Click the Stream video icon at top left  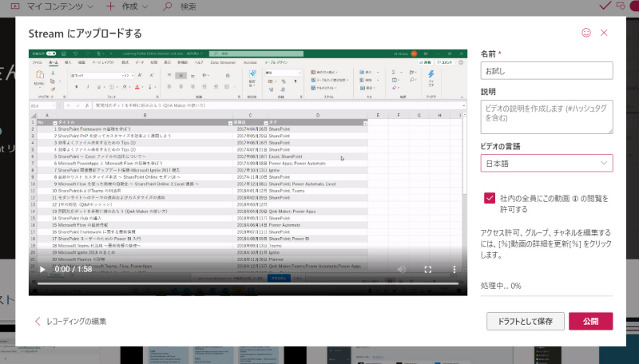[x=14, y=6]
